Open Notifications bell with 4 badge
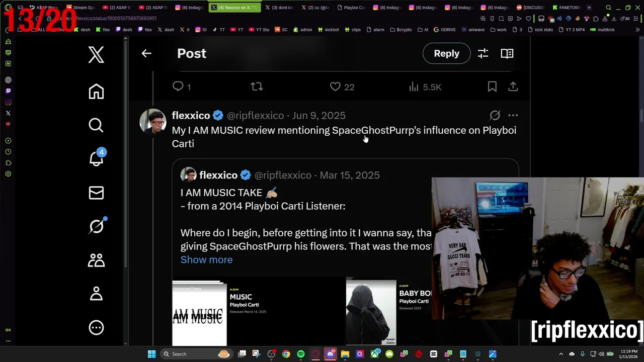Viewport: 644px width, 362px height. [97, 158]
